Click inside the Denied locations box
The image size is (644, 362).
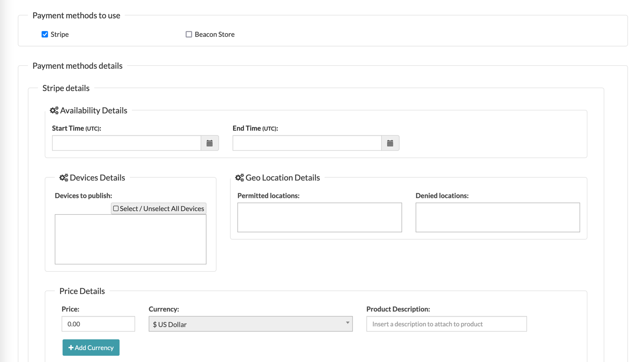[498, 217]
